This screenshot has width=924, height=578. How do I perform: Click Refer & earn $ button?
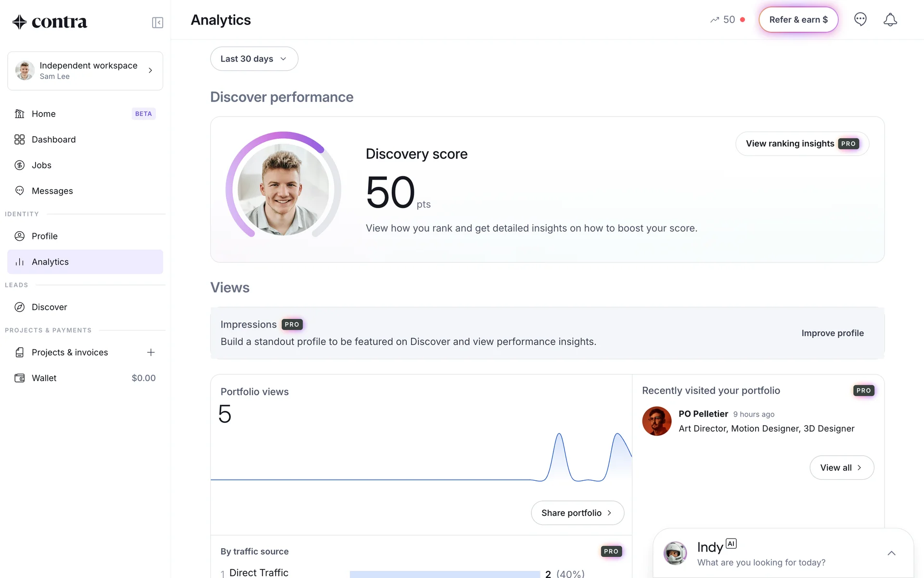[x=798, y=20]
